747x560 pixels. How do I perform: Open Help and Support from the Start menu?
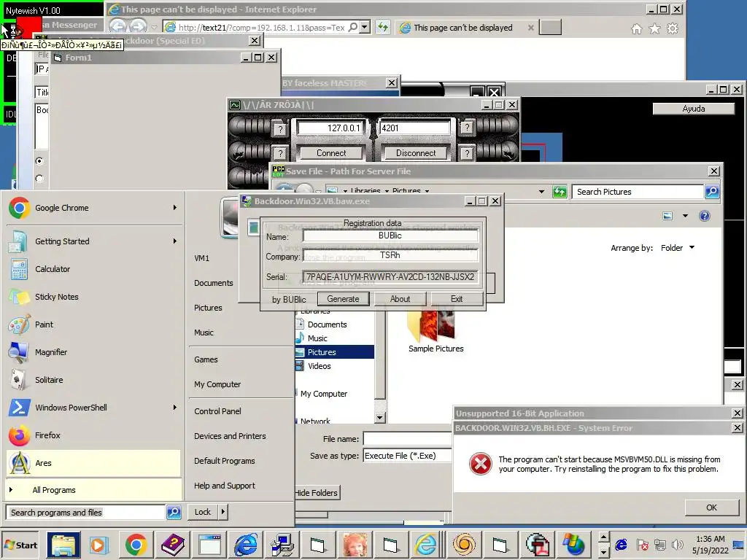225,486
